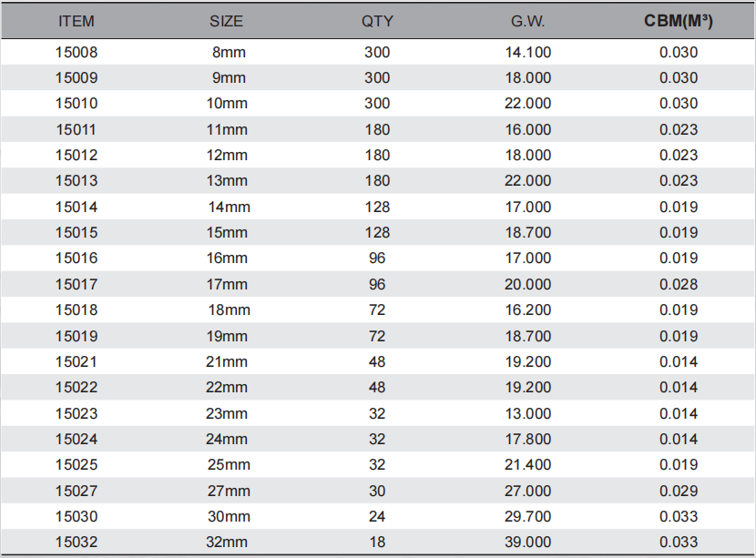Viewport: 756px width, 558px height.
Task: Select gross weight 39.000 cell
Action: click(x=528, y=543)
